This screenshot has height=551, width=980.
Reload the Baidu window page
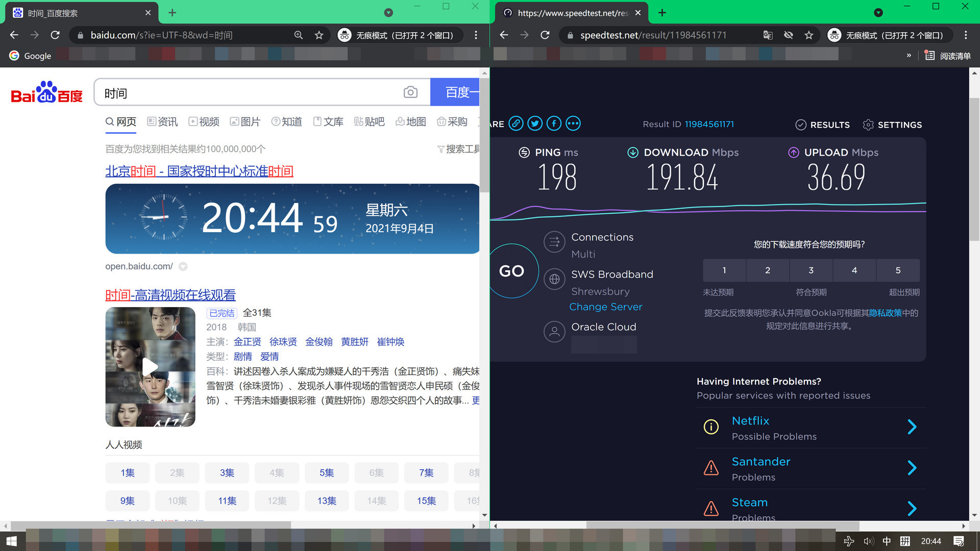pyautogui.click(x=55, y=35)
